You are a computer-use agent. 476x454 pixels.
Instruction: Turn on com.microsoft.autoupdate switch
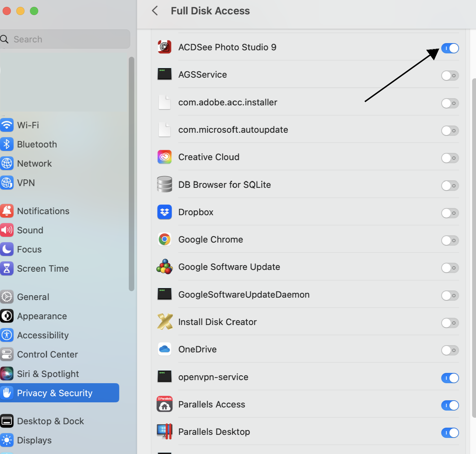tap(450, 130)
